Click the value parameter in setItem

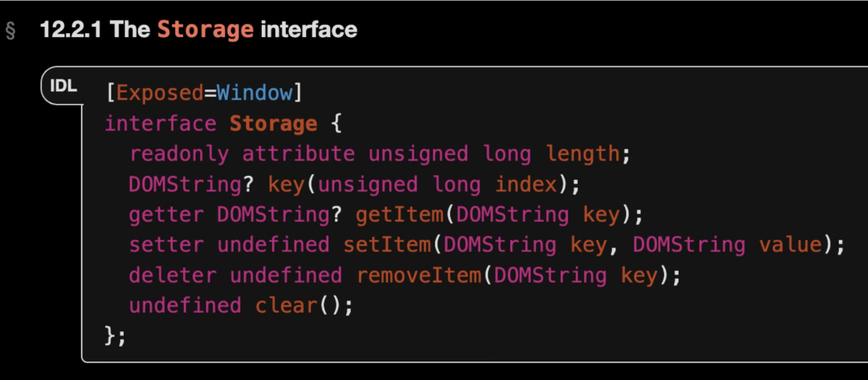click(x=790, y=245)
